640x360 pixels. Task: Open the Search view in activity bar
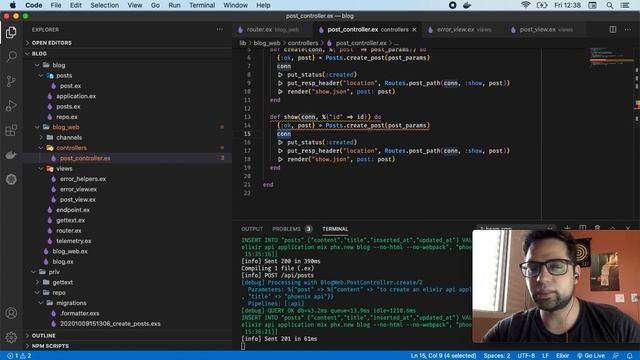pyautogui.click(x=11, y=56)
